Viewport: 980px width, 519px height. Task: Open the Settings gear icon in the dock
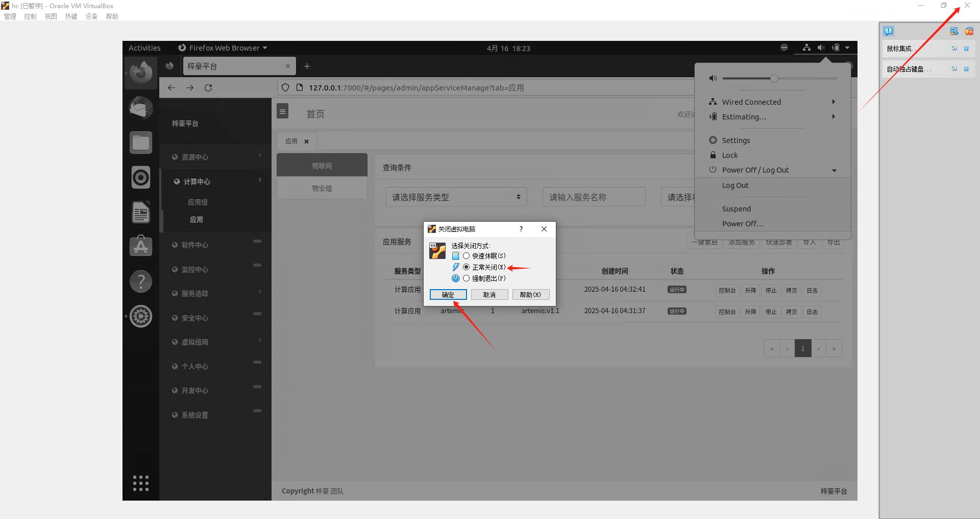pyautogui.click(x=141, y=316)
